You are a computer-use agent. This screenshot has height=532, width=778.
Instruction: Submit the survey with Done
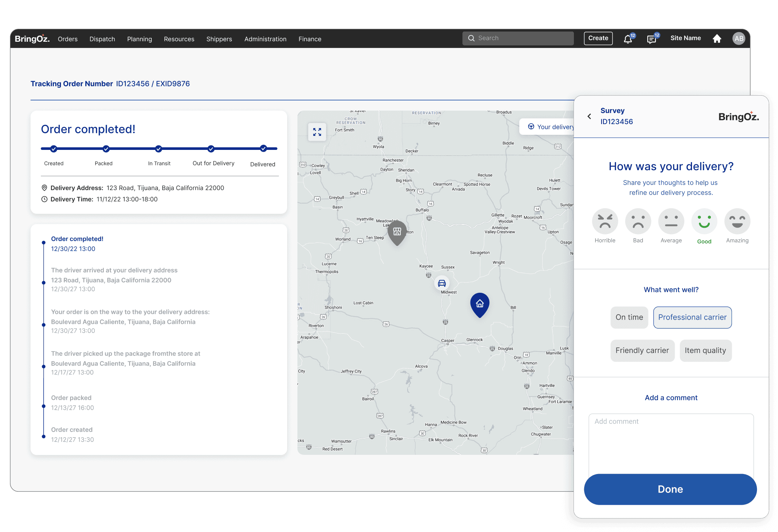(670, 490)
